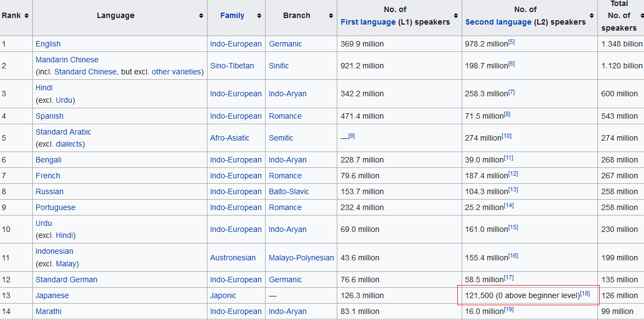Follow the Sinitic branch link

point(279,66)
